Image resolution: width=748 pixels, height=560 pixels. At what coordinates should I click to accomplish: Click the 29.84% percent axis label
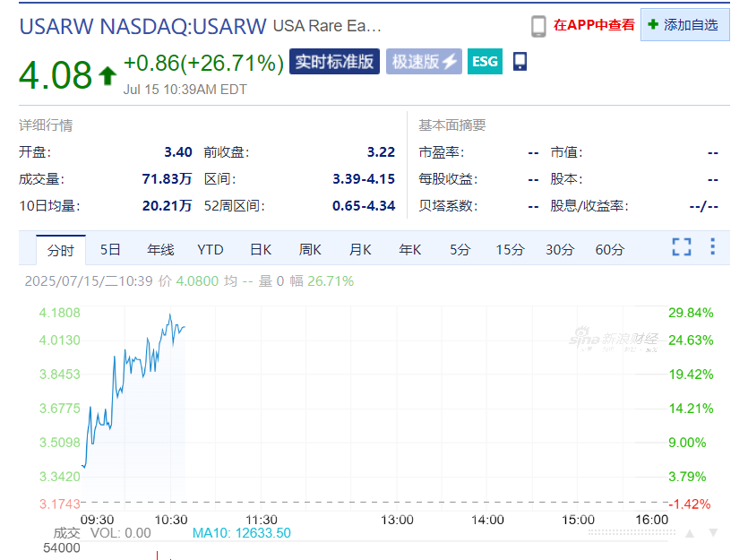(x=691, y=313)
